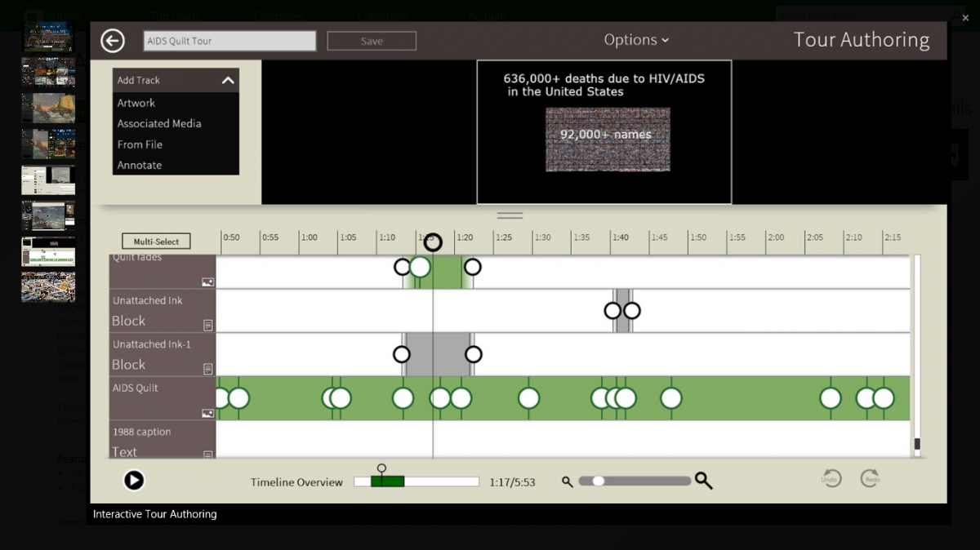Click the document icon on 1988 caption track
980x550 pixels.
point(208,455)
